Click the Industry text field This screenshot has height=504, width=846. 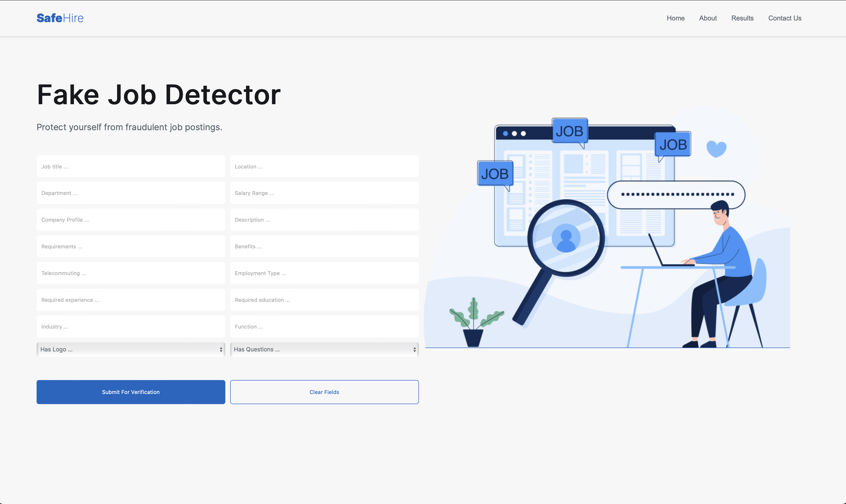click(x=131, y=326)
